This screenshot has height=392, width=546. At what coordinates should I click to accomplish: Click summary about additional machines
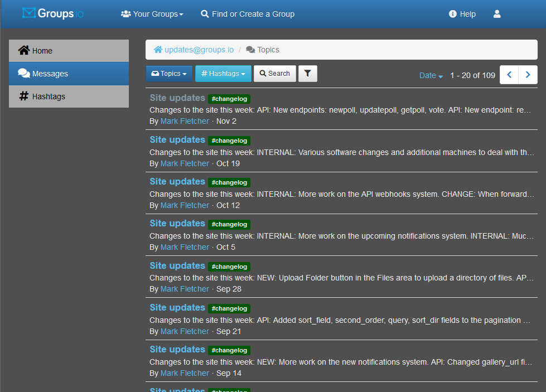point(341,152)
